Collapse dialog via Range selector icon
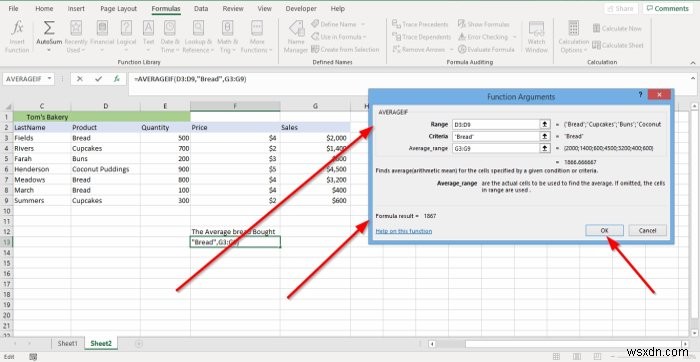700x362 pixels. click(x=545, y=125)
